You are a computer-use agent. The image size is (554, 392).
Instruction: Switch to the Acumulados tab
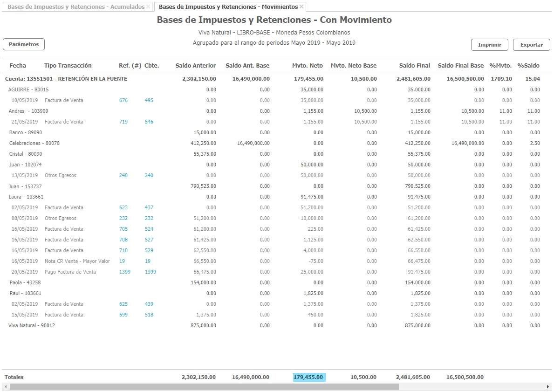click(x=76, y=7)
